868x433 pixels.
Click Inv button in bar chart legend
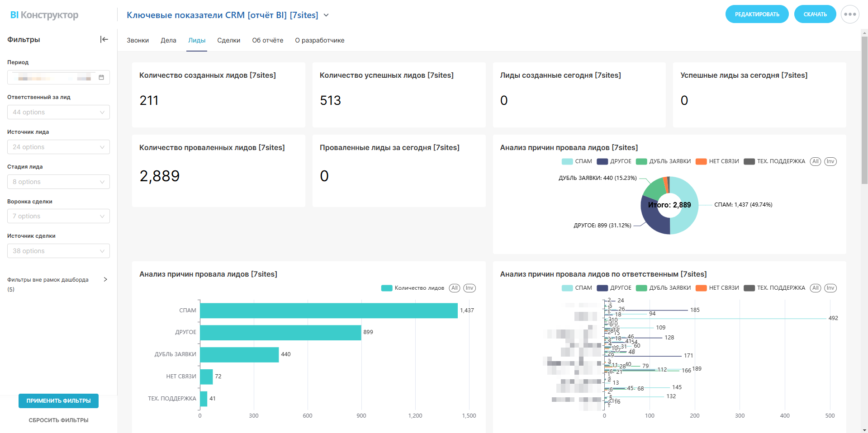point(469,288)
